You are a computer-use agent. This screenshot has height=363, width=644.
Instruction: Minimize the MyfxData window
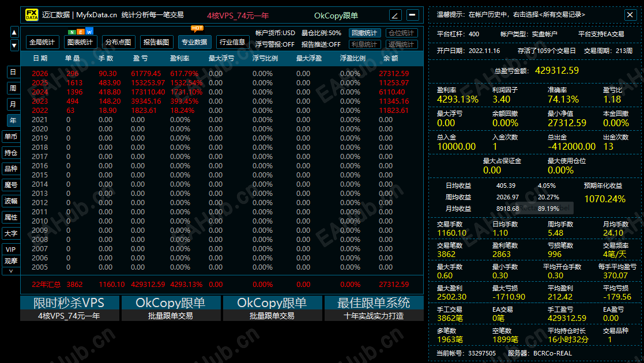412,15
